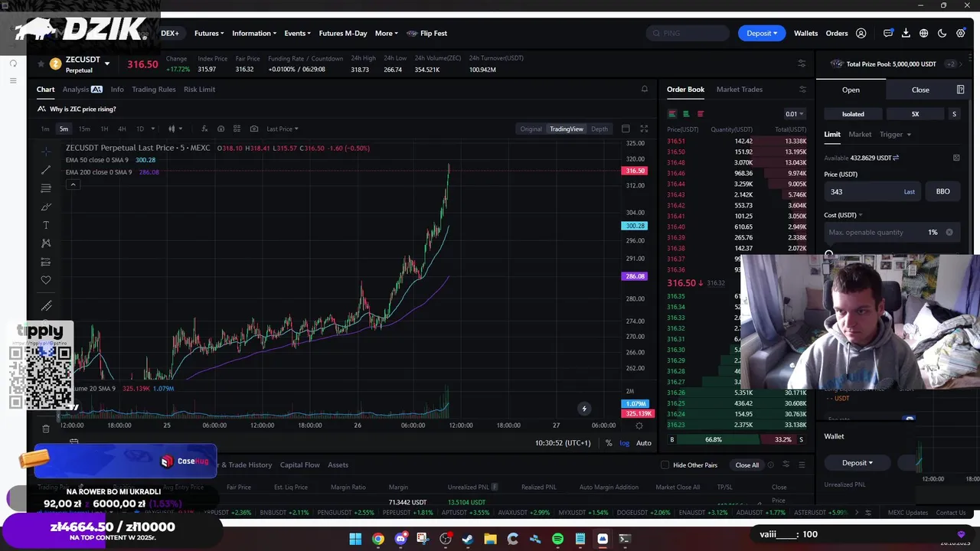Image resolution: width=980 pixels, height=551 pixels.
Task: Show bids only order book view
Action: (x=686, y=114)
